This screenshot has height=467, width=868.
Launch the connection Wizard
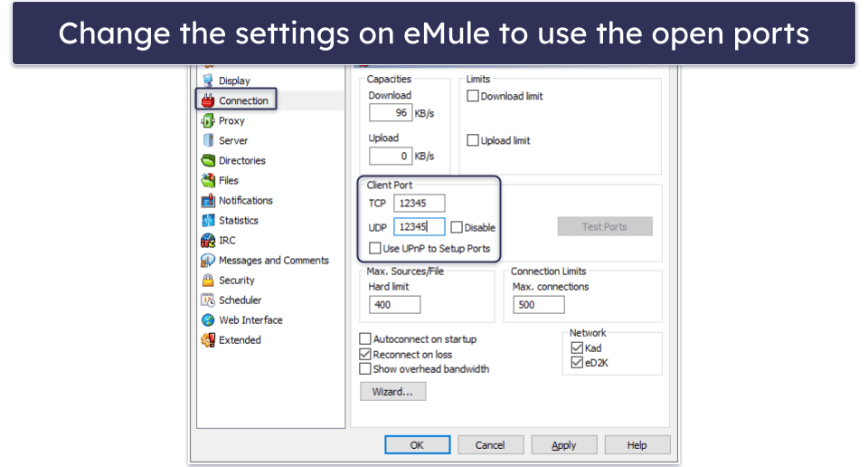pos(392,392)
